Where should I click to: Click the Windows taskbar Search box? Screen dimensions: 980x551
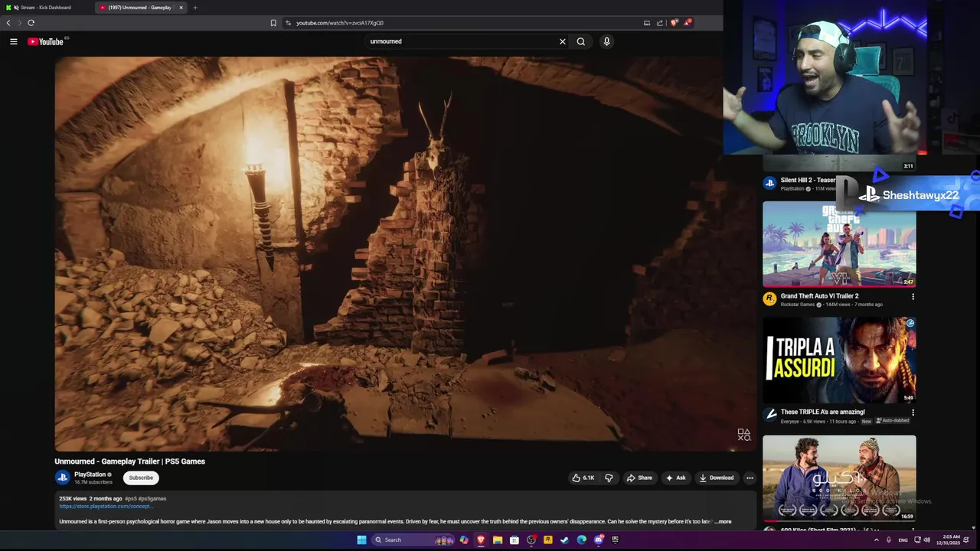pyautogui.click(x=413, y=540)
